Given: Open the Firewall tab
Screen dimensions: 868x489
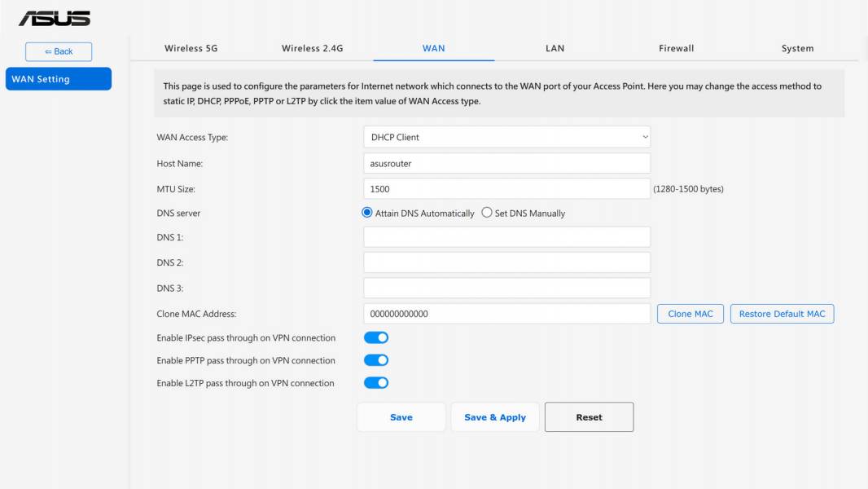Looking at the screenshot, I should pos(676,48).
